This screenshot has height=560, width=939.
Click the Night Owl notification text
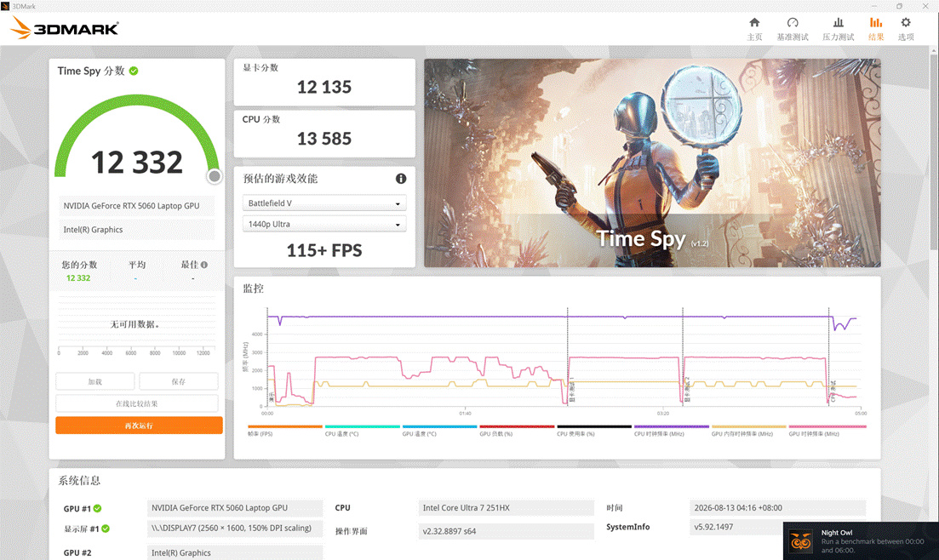(873, 541)
